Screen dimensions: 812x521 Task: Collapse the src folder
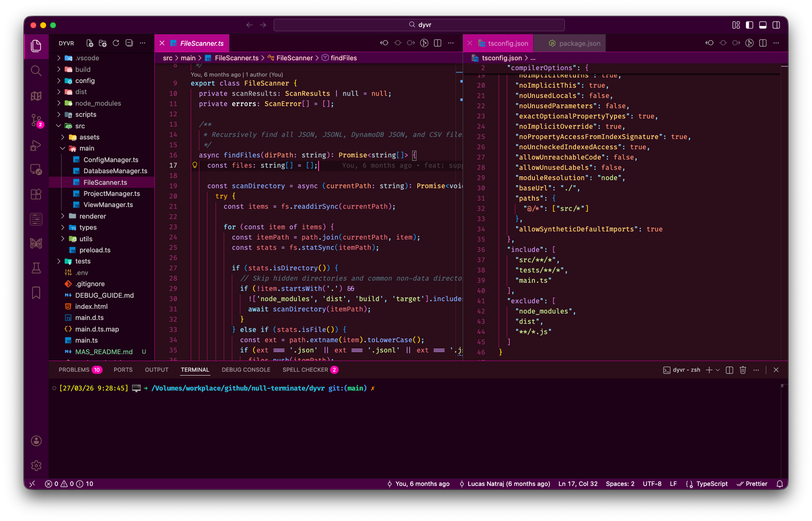102,126
